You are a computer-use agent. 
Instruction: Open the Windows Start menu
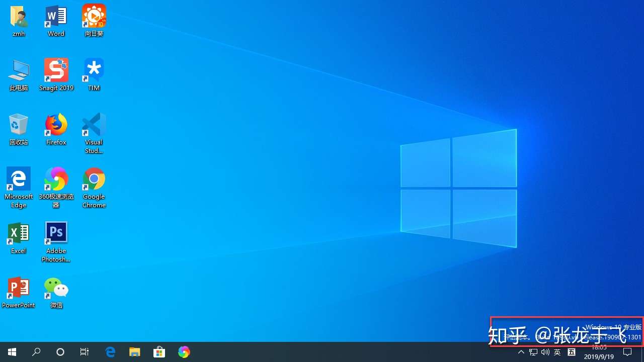coord(12,352)
